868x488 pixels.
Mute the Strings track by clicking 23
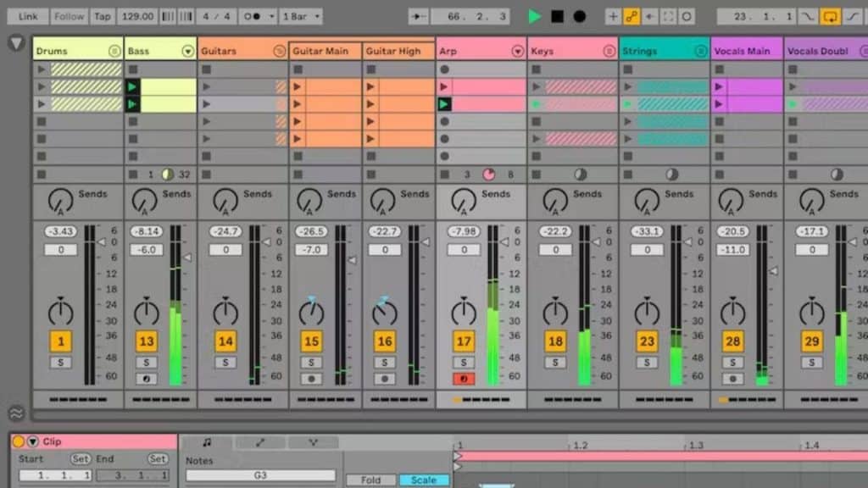646,341
